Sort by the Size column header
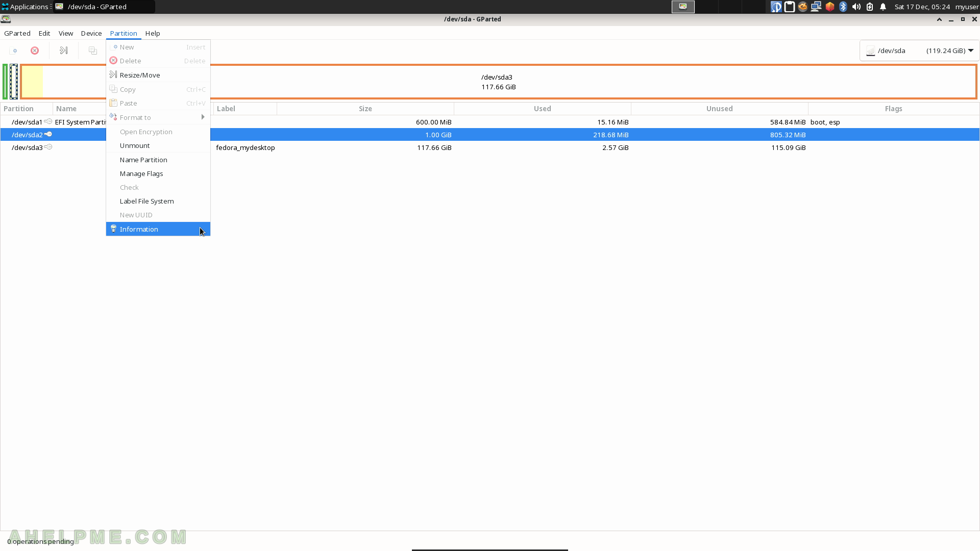The width and height of the screenshot is (980, 551). coord(365,109)
